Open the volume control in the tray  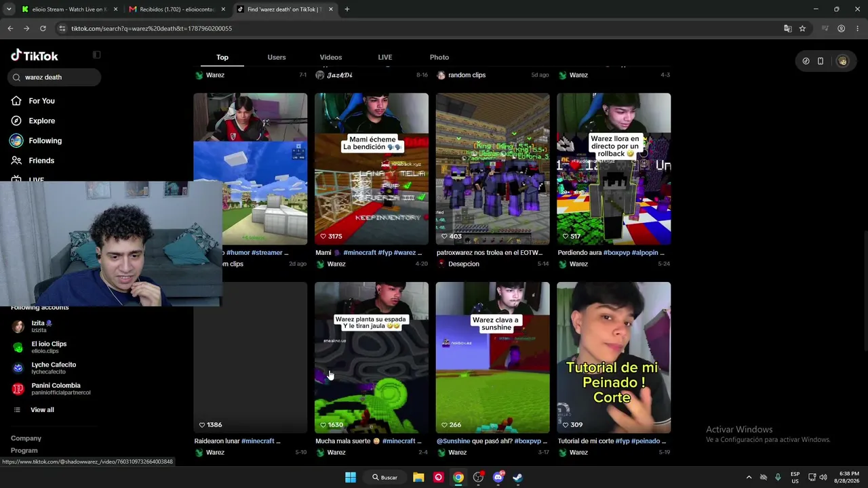pos(823,477)
